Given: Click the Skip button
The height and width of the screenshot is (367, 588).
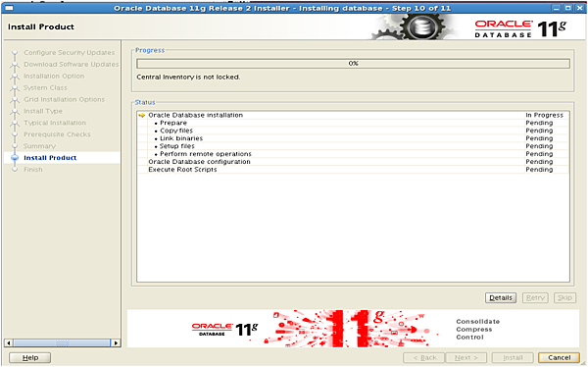Looking at the screenshot, I should pyautogui.click(x=564, y=297).
